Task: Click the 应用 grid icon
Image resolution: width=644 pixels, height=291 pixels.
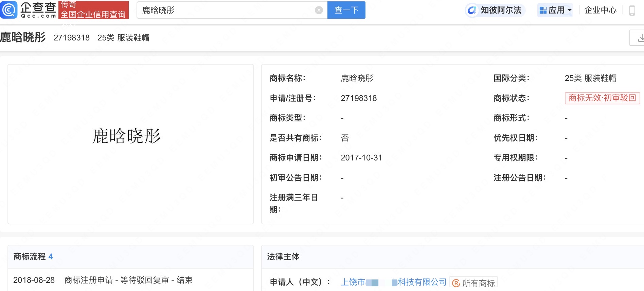Action: pyautogui.click(x=543, y=10)
